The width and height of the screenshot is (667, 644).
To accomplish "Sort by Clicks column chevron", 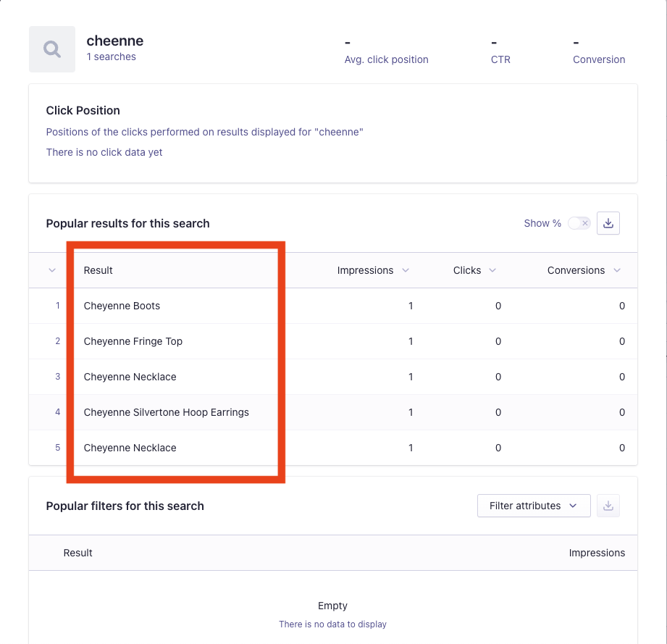I will (x=492, y=270).
